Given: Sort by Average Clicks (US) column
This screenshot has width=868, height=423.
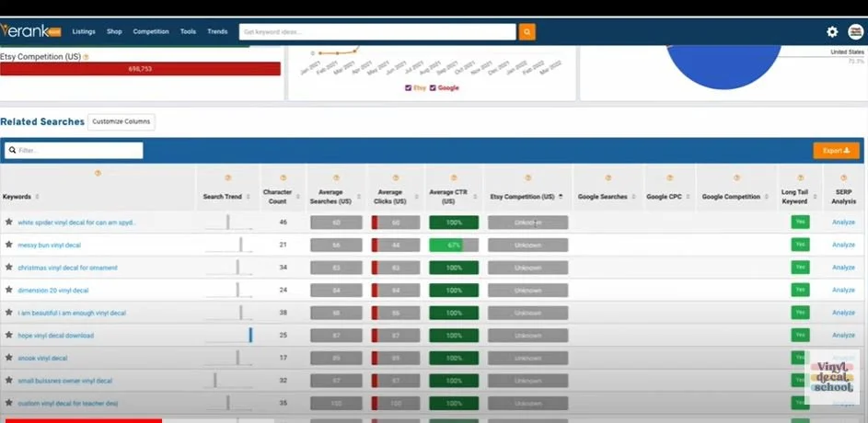Looking at the screenshot, I should coord(417,197).
